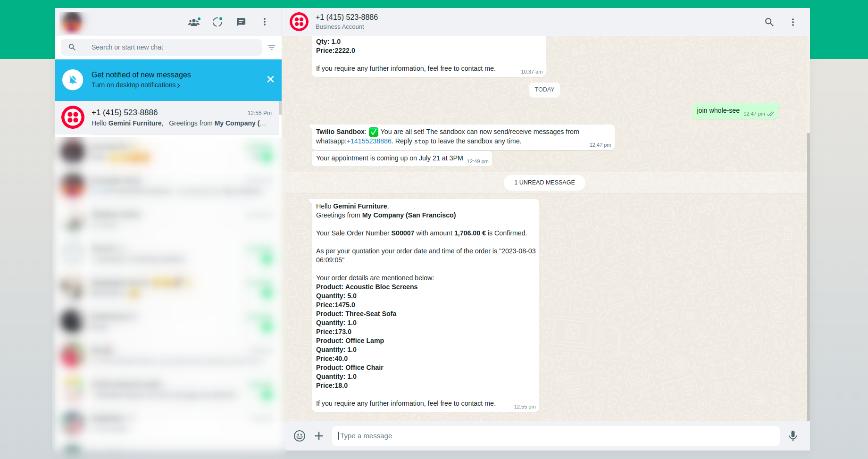Viewport: 868px width, 459px height.
Task: Open the emoji picker
Action: click(x=300, y=436)
